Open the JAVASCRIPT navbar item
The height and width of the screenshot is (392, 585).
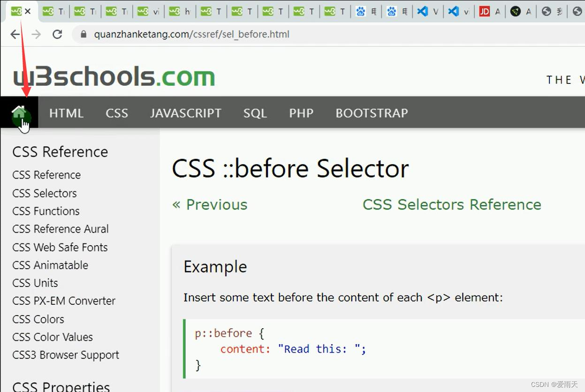(x=185, y=113)
